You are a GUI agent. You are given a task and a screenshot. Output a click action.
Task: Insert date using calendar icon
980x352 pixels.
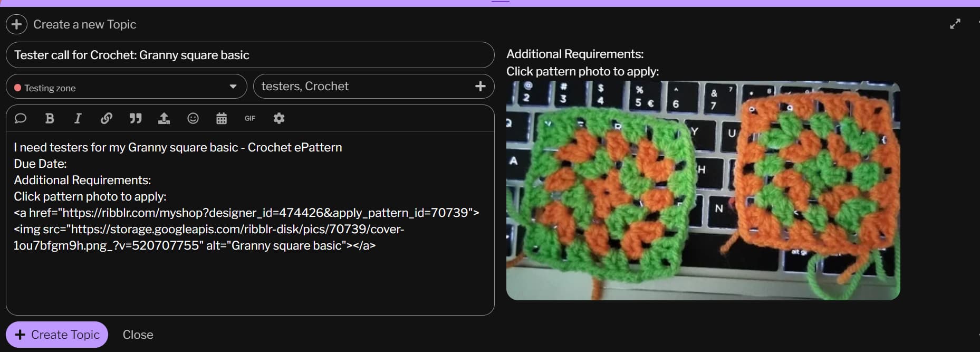tap(222, 118)
